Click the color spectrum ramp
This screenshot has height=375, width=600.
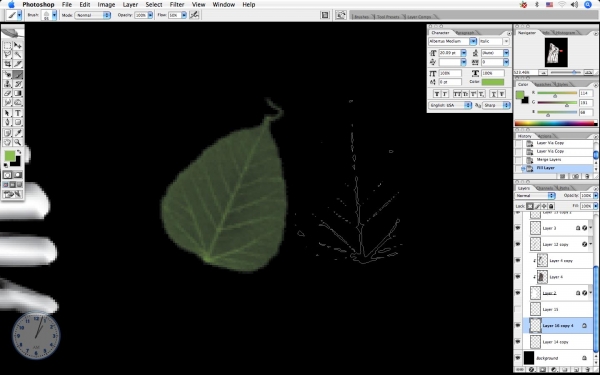pyautogui.click(x=556, y=123)
